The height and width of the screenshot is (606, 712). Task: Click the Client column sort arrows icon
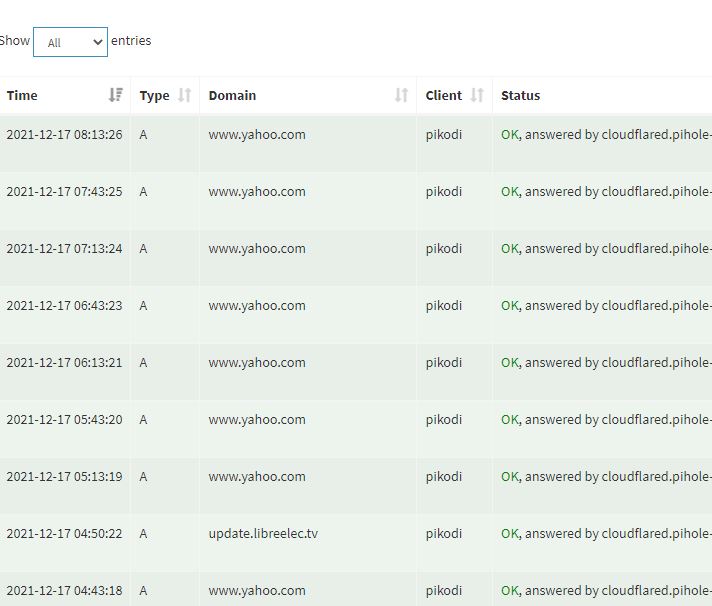477,96
